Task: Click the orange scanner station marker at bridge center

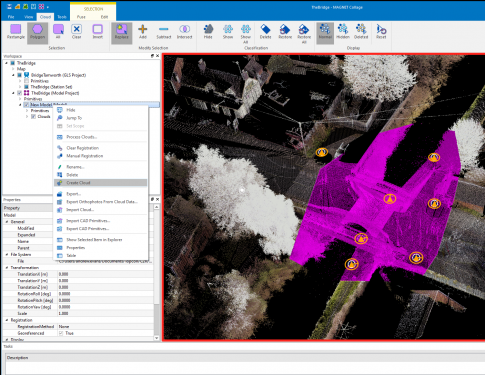Action: coord(389,199)
